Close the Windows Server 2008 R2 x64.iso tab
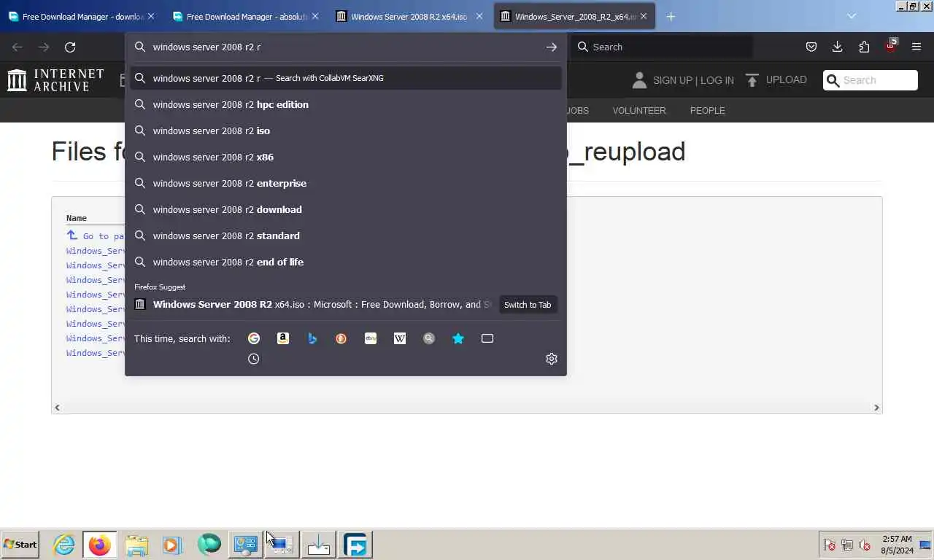 [479, 16]
